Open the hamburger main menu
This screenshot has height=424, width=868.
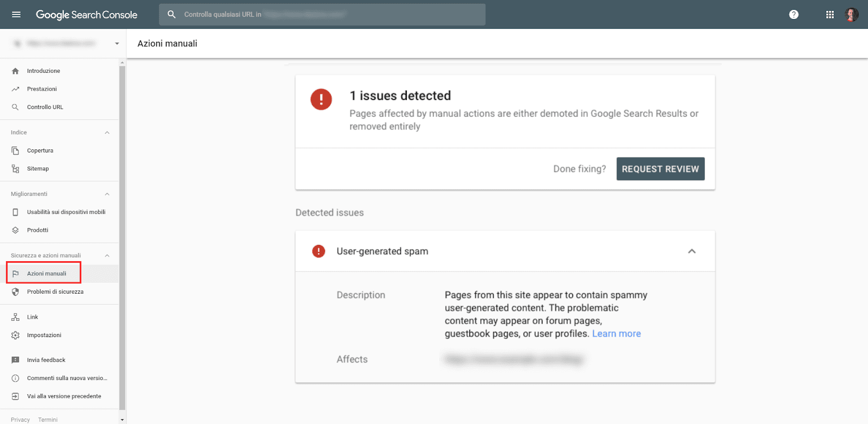(x=16, y=15)
